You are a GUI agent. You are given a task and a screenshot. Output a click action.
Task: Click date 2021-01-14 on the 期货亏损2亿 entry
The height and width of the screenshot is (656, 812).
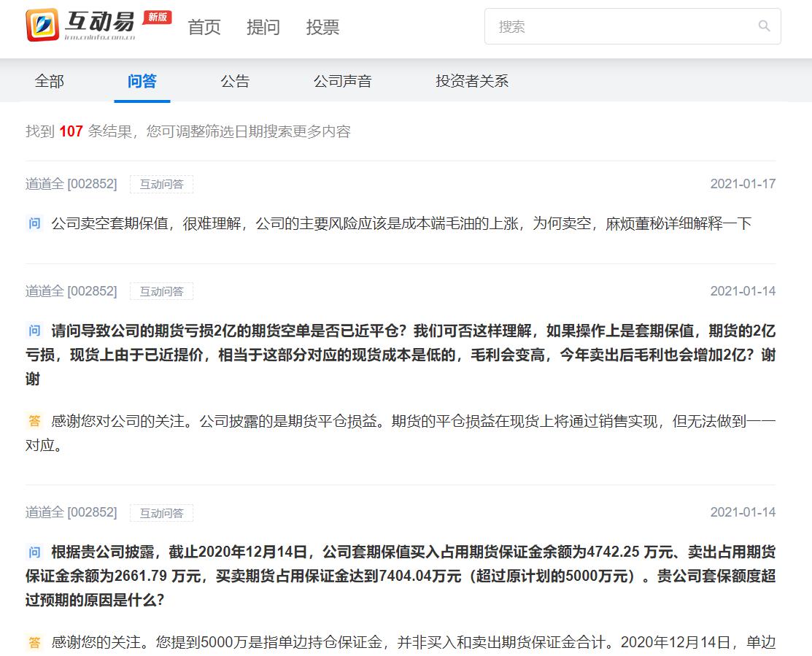(743, 291)
